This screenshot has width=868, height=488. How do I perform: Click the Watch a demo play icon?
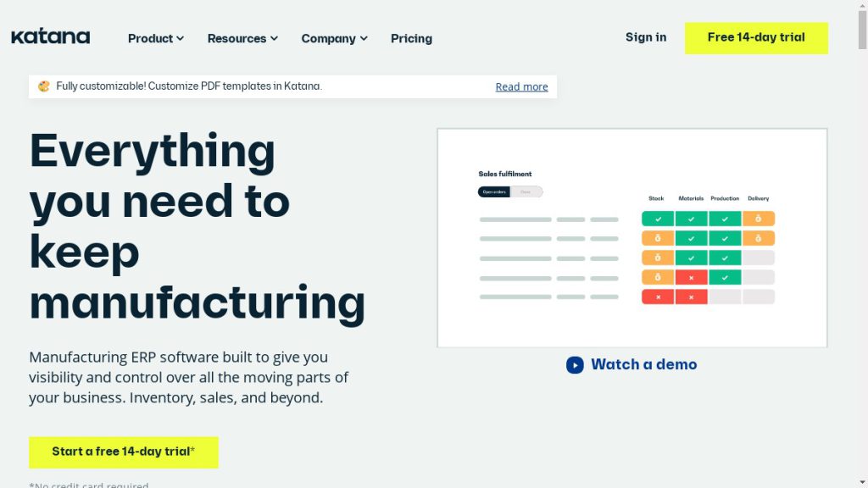[x=575, y=365]
